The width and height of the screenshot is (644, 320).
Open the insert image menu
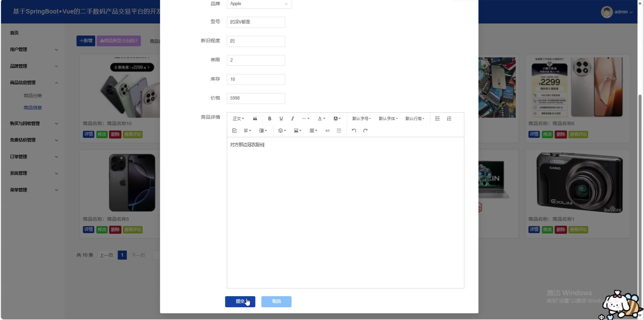tap(298, 131)
